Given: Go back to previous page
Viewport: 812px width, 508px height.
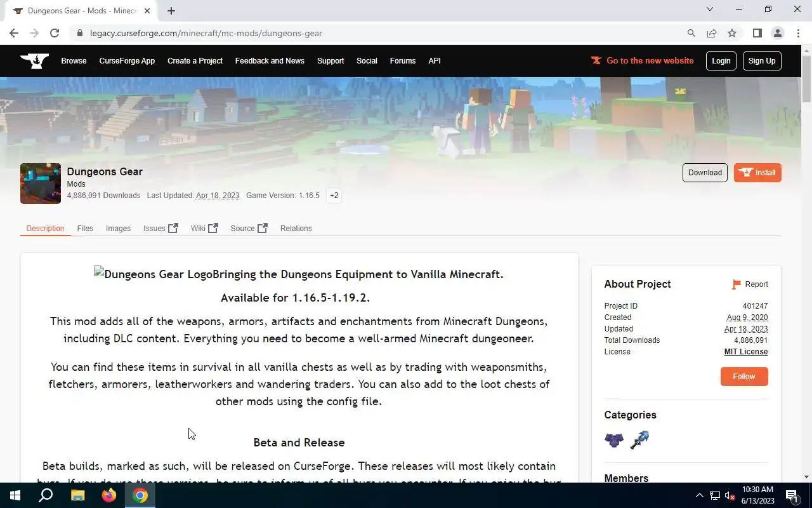Looking at the screenshot, I should coord(14,33).
